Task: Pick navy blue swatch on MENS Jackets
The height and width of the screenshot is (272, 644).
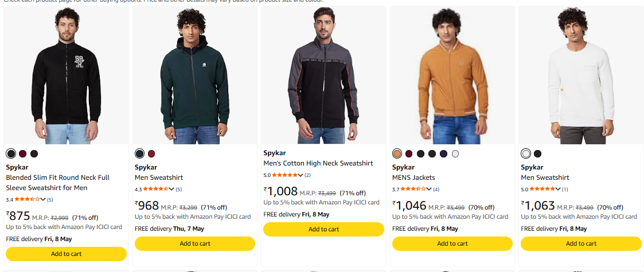Action: point(443,154)
